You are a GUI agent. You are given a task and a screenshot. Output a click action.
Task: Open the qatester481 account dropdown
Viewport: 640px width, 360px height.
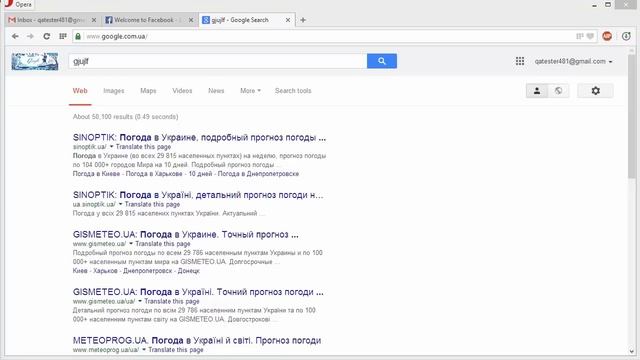click(573, 61)
